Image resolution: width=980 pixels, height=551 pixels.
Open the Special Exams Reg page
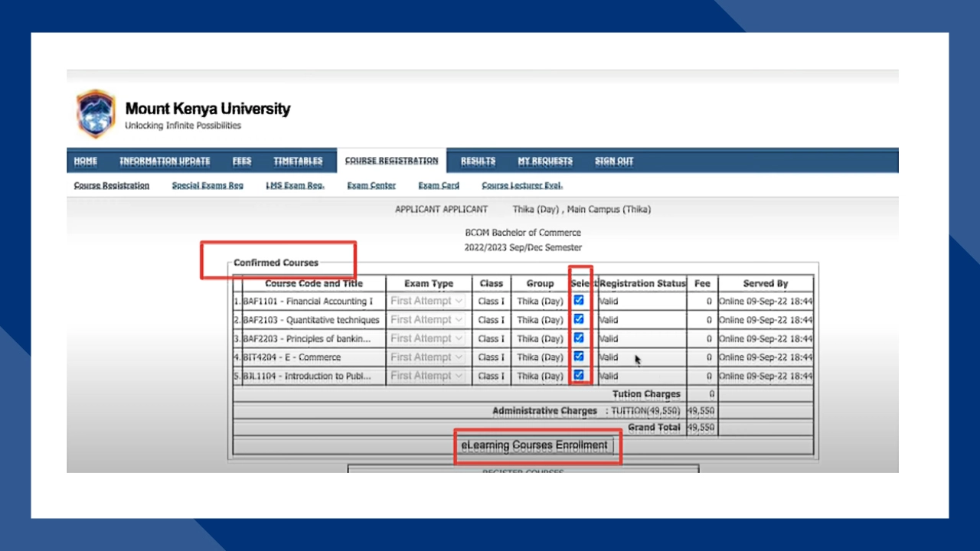pyautogui.click(x=207, y=185)
